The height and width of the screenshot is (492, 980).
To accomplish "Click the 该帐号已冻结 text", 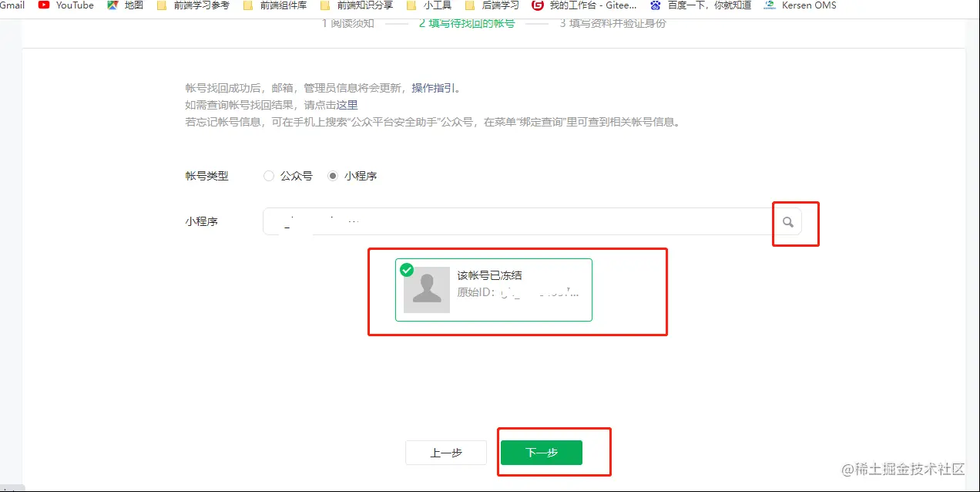I will [490, 275].
